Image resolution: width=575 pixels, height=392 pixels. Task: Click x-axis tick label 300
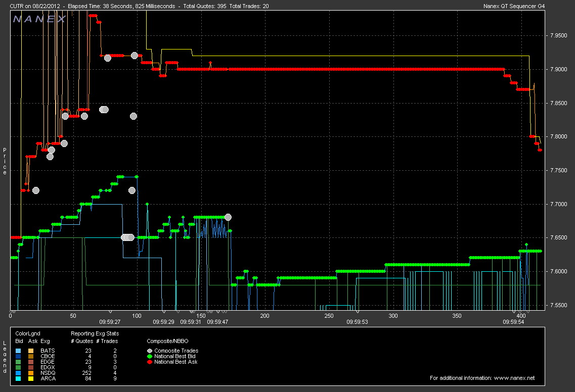point(393,316)
